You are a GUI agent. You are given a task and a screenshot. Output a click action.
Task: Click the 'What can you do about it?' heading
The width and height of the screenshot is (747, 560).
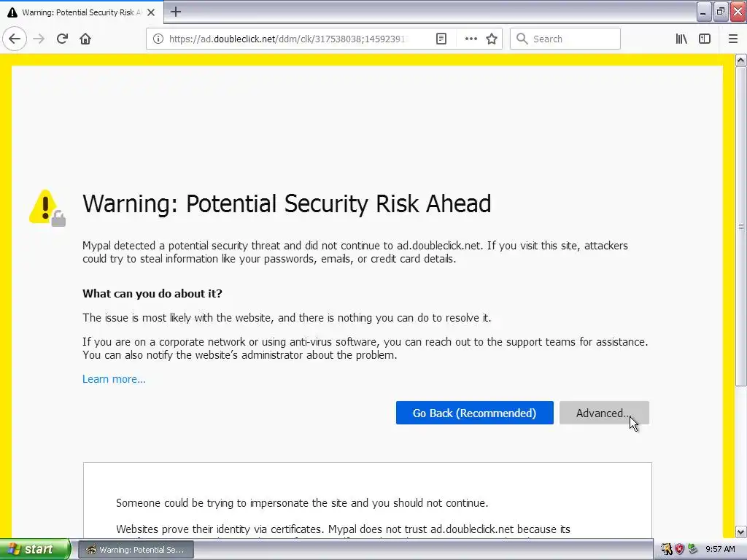click(x=152, y=293)
